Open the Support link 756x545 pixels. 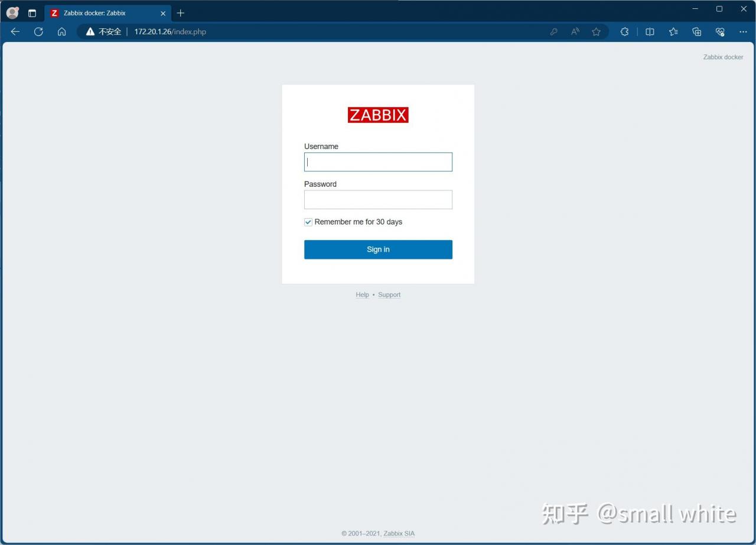389,295
